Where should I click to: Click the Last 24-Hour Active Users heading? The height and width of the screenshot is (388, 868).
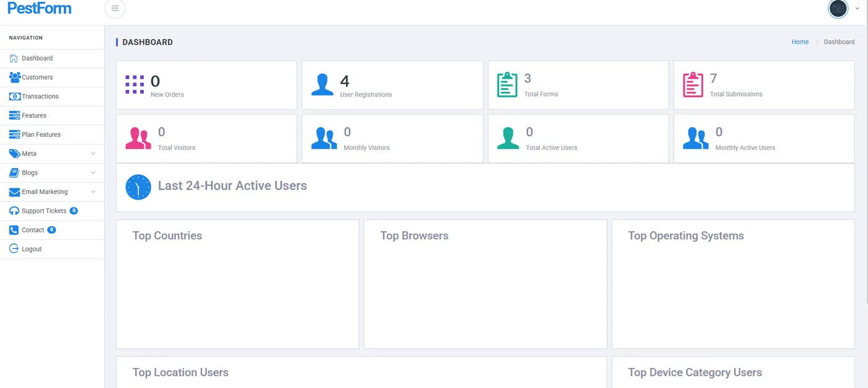[x=232, y=186]
